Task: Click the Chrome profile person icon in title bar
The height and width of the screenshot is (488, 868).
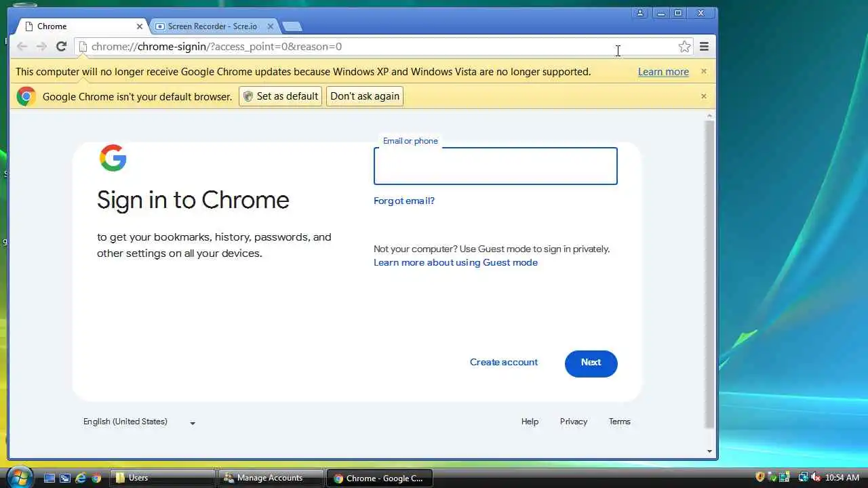Action: [x=640, y=13]
